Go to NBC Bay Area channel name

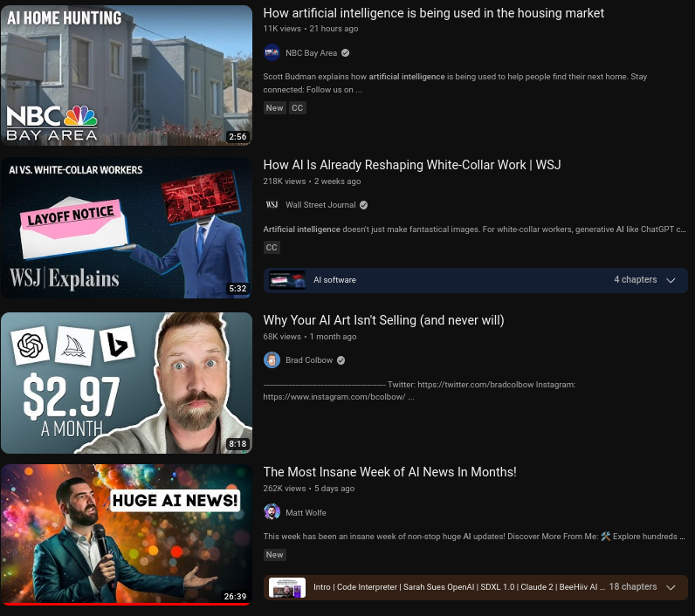click(311, 52)
